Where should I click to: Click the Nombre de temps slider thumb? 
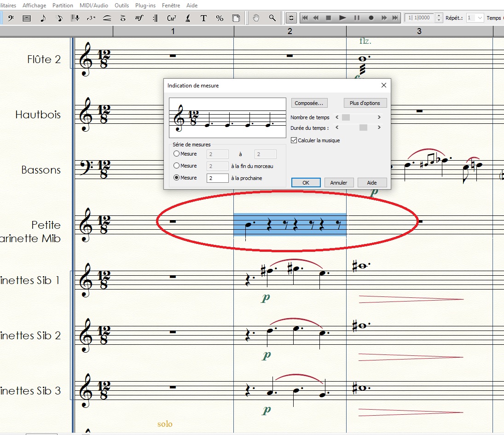(346, 117)
